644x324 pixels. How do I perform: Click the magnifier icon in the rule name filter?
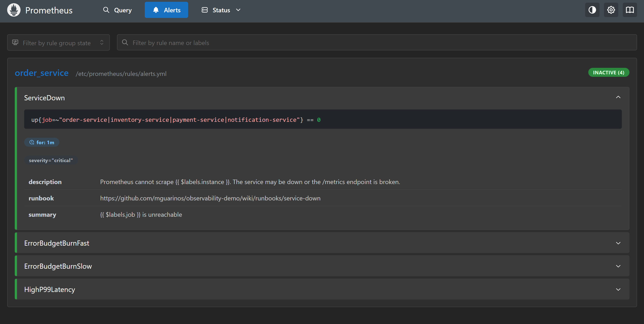coord(125,43)
